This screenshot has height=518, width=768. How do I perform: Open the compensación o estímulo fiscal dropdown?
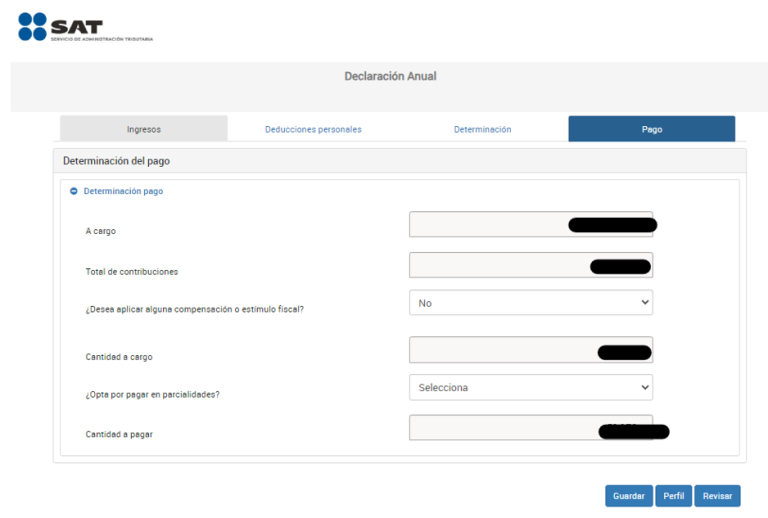click(x=531, y=303)
